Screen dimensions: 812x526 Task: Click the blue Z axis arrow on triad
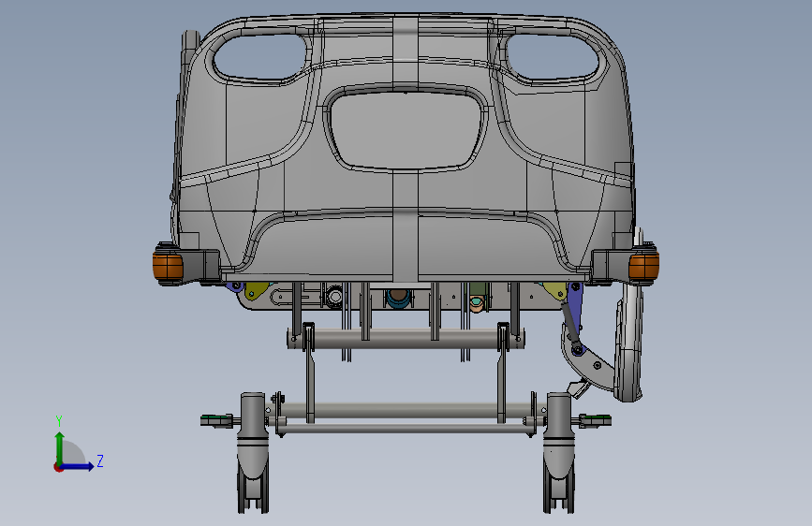pyautogui.click(x=78, y=466)
